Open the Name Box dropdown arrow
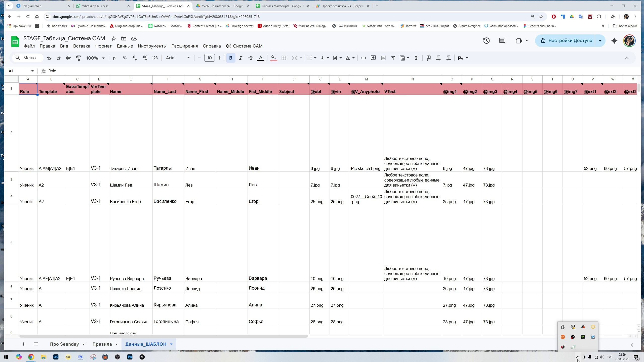 pyautogui.click(x=32, y=71)
